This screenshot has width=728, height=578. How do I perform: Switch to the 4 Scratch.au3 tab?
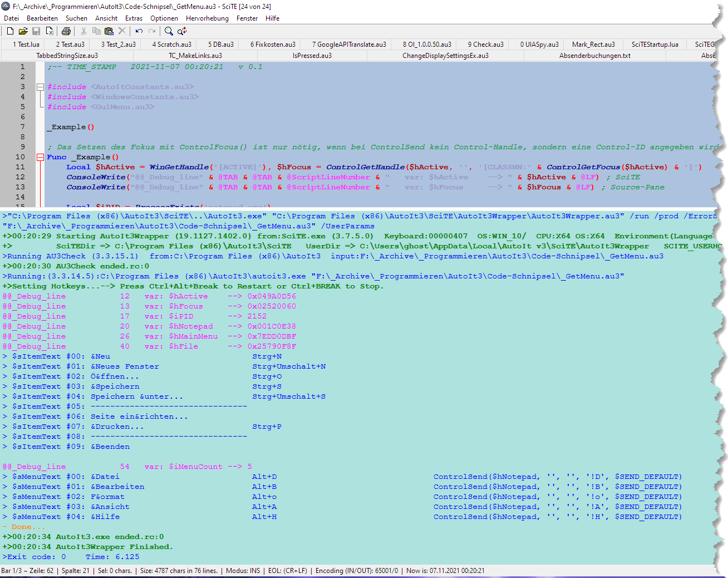[171, 45]
